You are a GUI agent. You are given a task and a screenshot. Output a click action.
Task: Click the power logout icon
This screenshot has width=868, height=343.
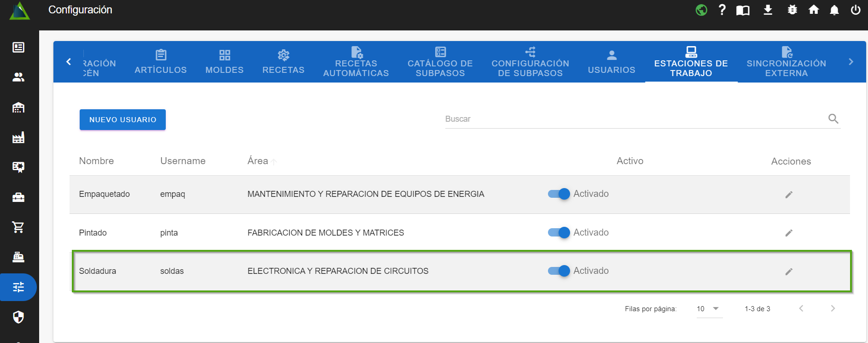[855, 10]
